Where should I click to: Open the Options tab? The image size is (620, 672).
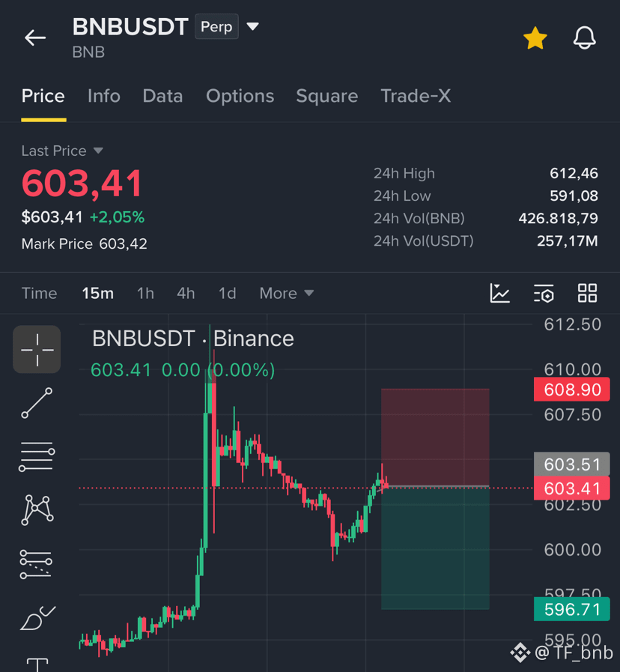[x=240, y=96]
